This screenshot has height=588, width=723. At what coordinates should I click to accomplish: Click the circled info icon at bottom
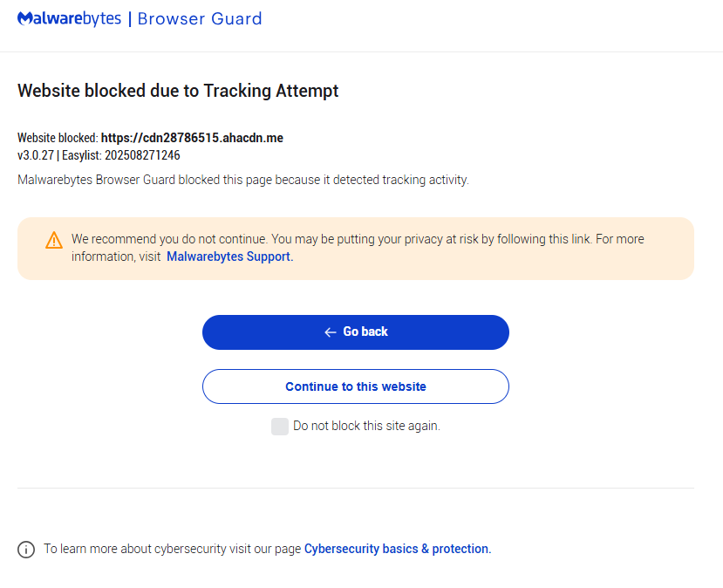tap(27, 550)
